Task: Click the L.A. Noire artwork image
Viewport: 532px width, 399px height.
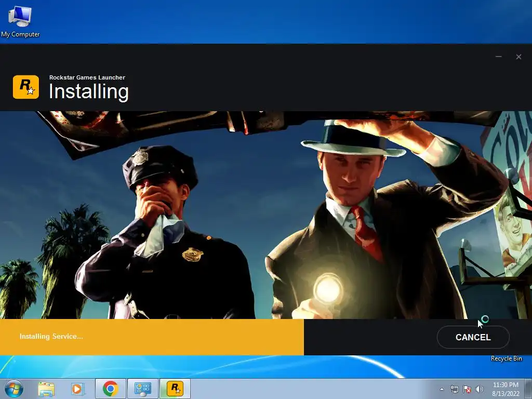Action: [266, 215]
